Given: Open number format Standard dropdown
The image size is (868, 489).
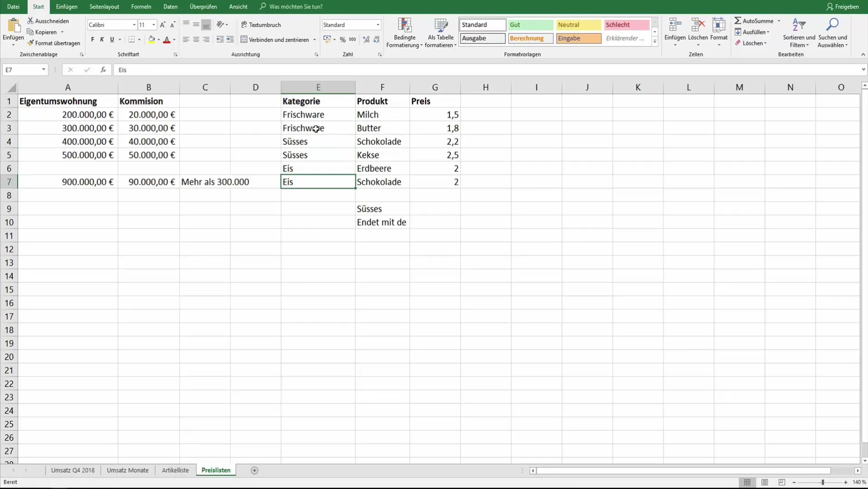Looking at the screenshot, I should 377,25.
